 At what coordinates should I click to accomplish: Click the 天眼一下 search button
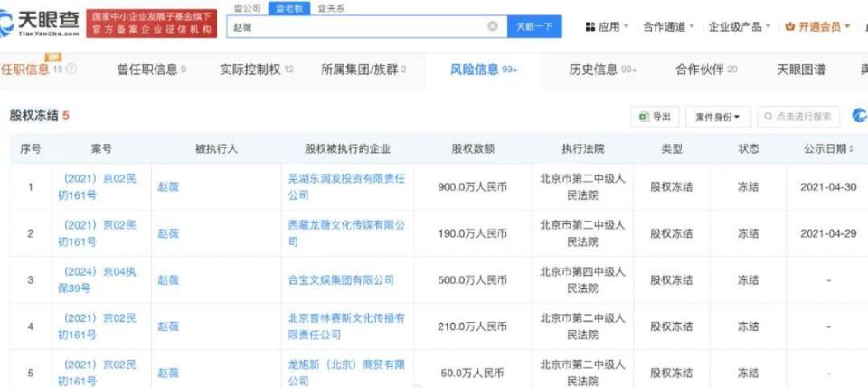pos(534,26)
